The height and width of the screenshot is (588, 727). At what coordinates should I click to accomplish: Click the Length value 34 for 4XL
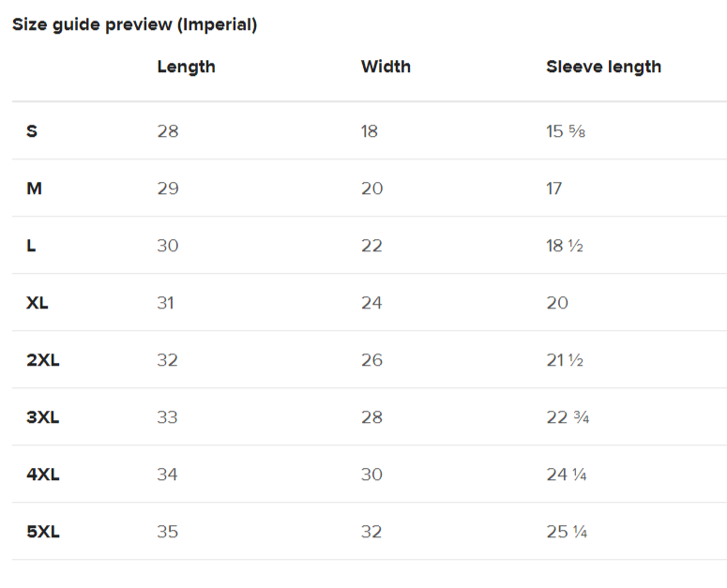167,475
